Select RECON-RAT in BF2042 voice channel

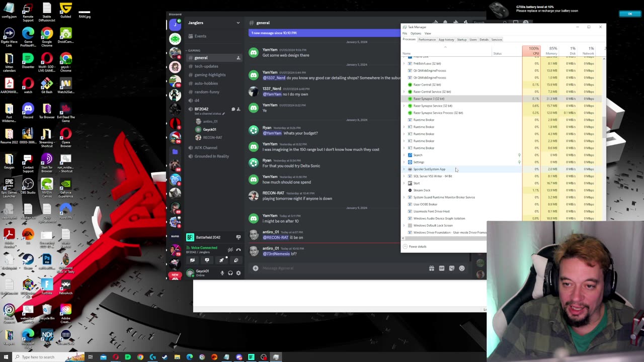(212, 138)
